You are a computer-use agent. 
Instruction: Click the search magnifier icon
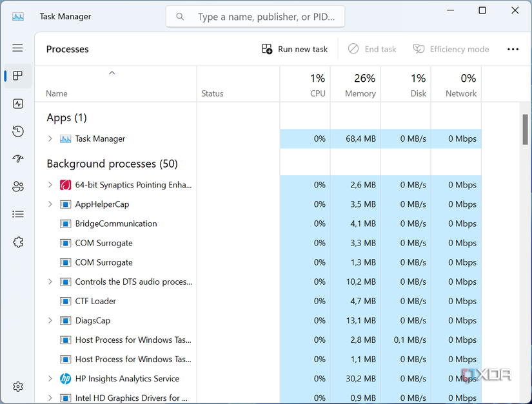coord(180,16)
